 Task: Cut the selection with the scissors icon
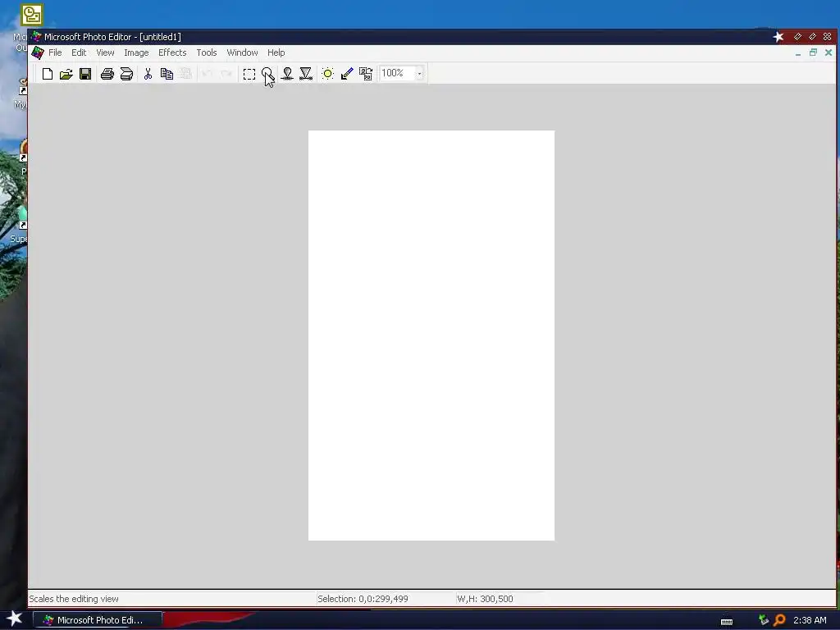[148, 74]
